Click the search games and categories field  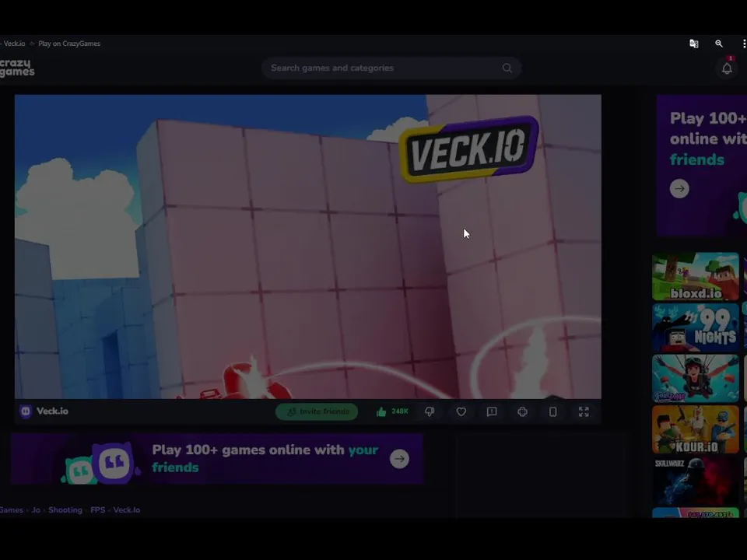click(391, 68)
